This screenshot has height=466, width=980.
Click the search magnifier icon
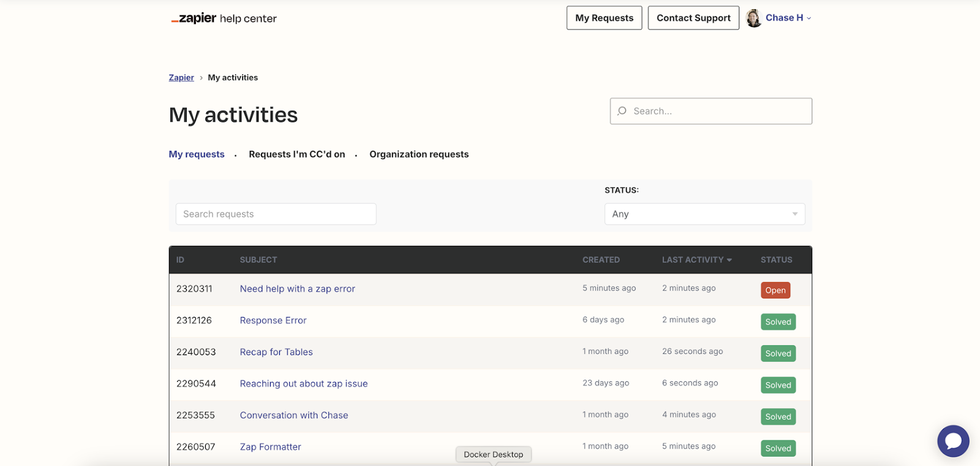[x=622, y=111]
